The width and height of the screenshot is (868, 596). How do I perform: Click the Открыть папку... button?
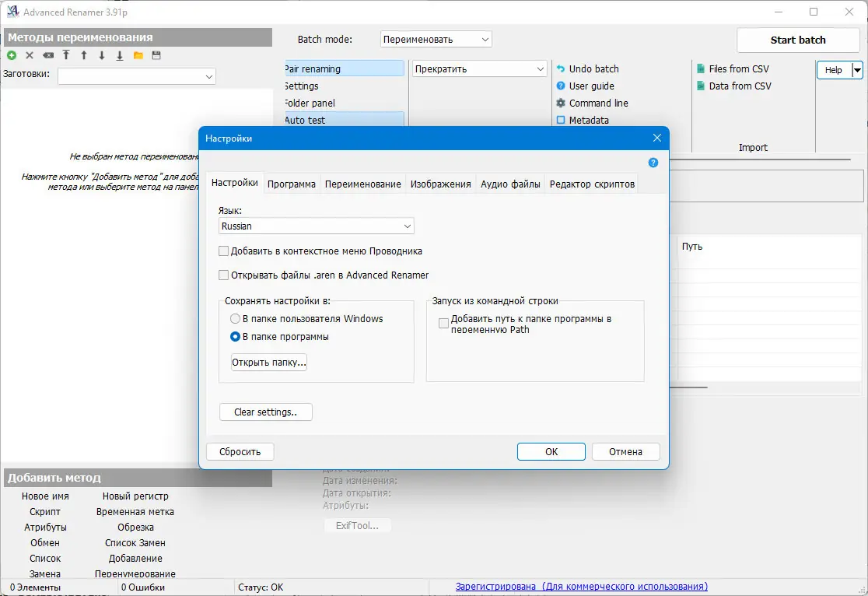click(269, 363)
